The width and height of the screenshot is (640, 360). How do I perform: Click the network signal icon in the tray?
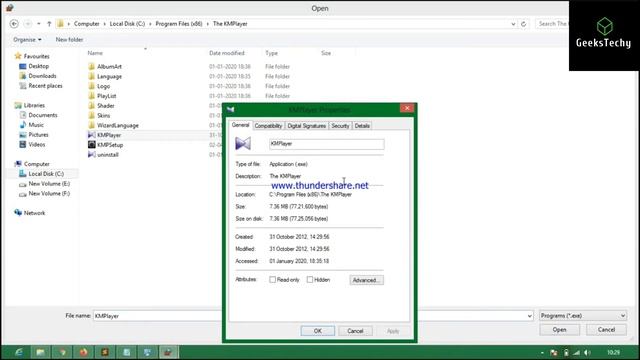pyautogui.click(x=576, y=353)
